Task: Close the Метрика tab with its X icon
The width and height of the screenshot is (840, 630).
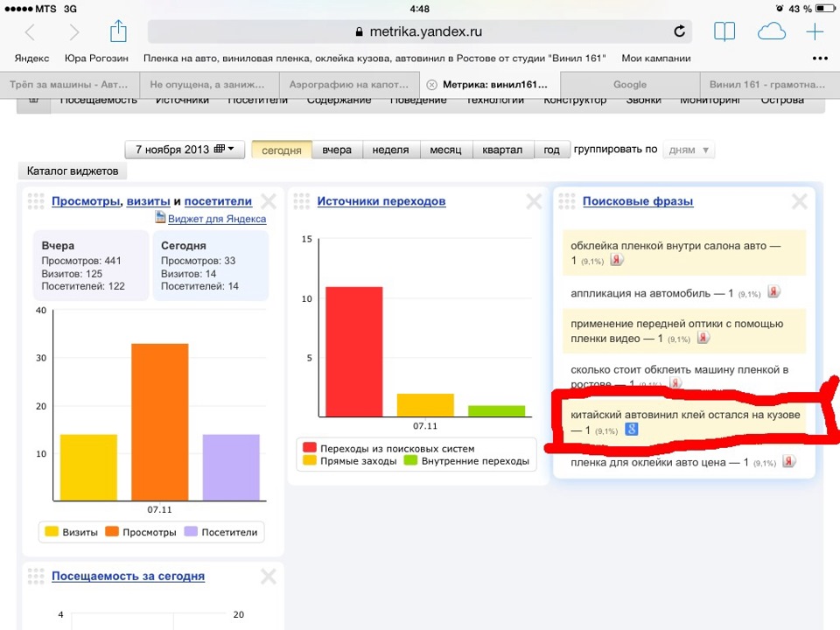Action: (x=431, y=85)
